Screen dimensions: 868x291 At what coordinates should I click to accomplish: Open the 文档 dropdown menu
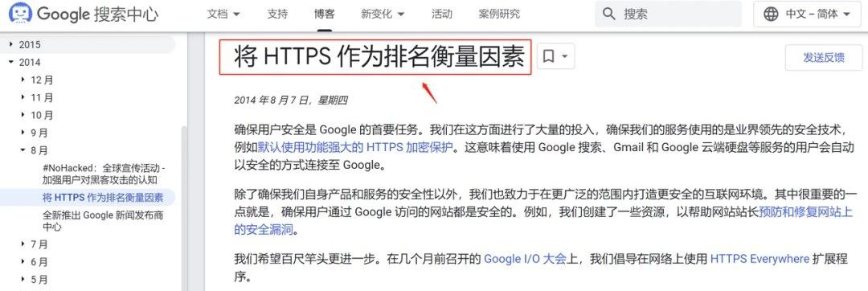pos(223,14)
